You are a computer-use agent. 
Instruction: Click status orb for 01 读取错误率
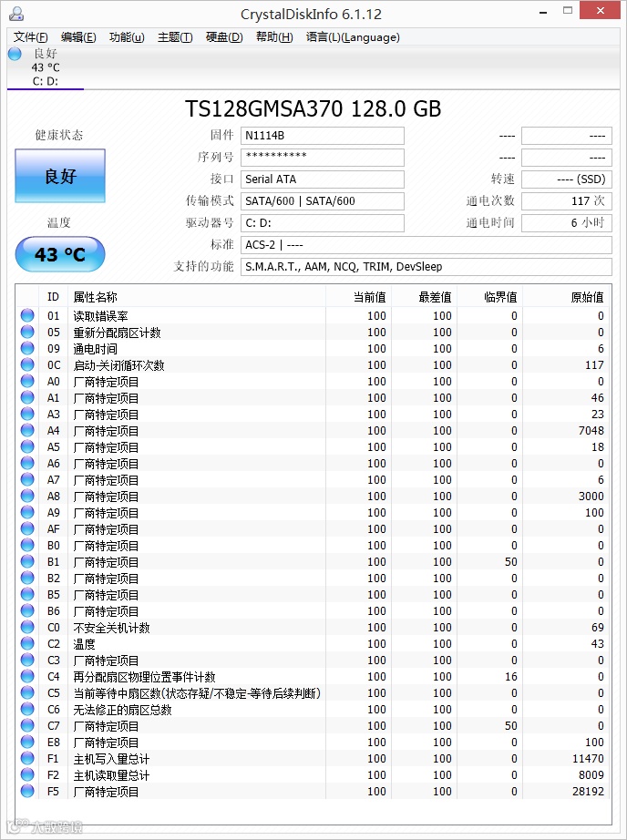[27, 315]
